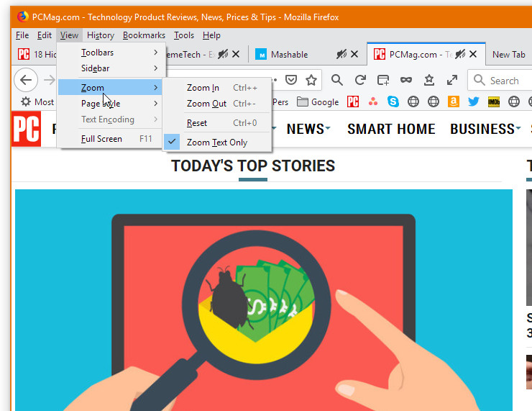
Task: Open Asana three-dots bookmark icon
Action: point(373,101)
